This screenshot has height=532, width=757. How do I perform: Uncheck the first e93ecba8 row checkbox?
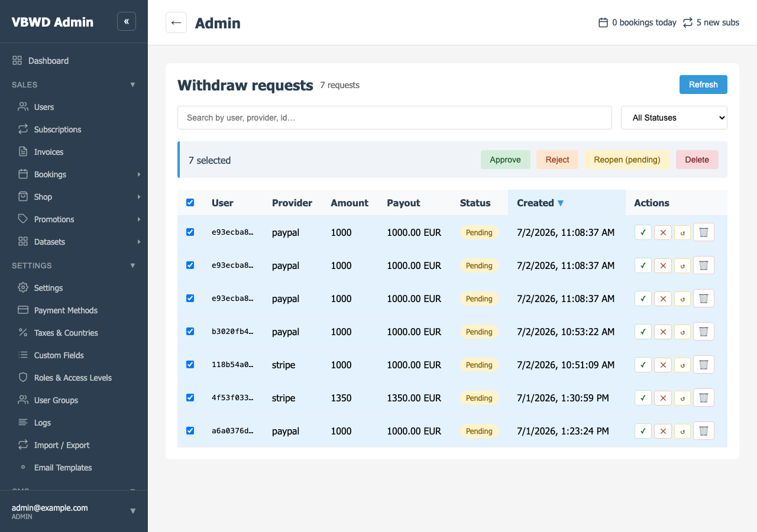pyautogui.click(x=190, y=232)
